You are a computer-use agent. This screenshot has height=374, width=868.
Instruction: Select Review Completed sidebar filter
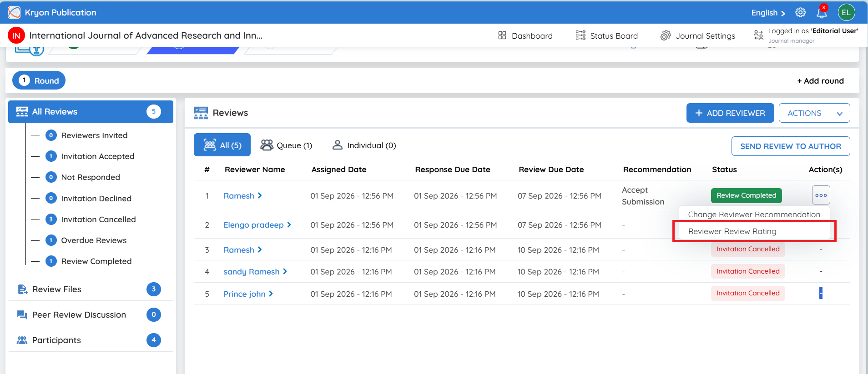point(96,261)
